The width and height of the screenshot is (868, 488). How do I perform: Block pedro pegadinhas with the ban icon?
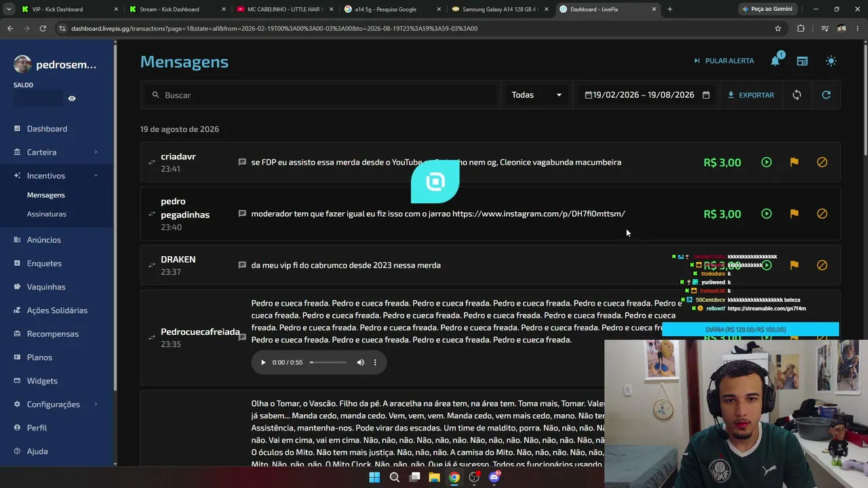(822, 213)
